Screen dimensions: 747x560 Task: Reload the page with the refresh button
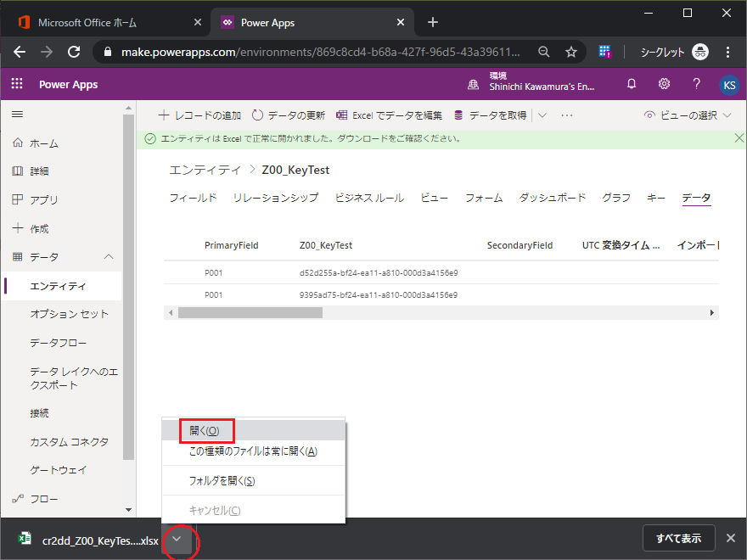[74, 52]
